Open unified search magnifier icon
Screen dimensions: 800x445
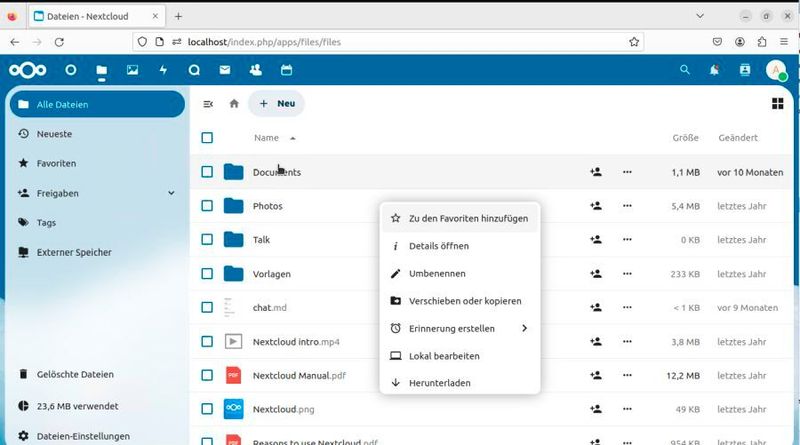click(x=685, y=70)
